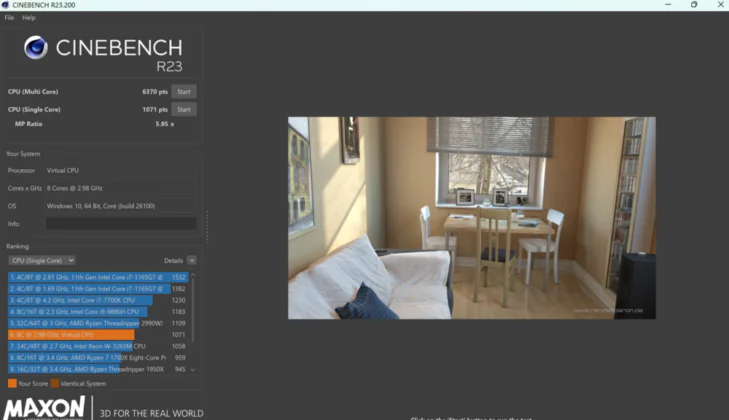Start the CPU Multi Core test
The height and width of the screenshot is (420, 729).
184,92
